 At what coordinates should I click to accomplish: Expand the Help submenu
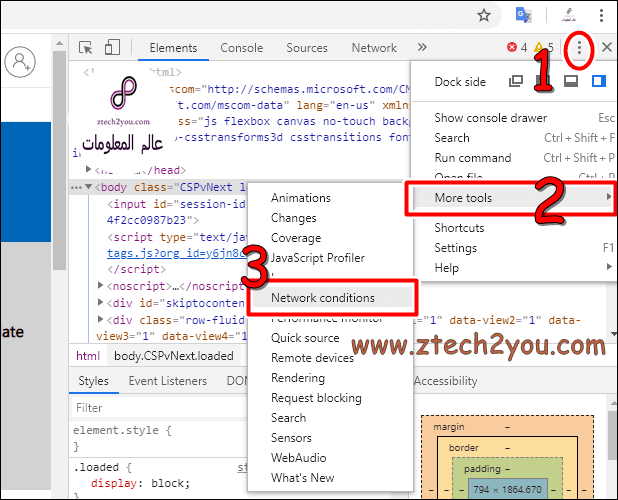coord(514,268)
